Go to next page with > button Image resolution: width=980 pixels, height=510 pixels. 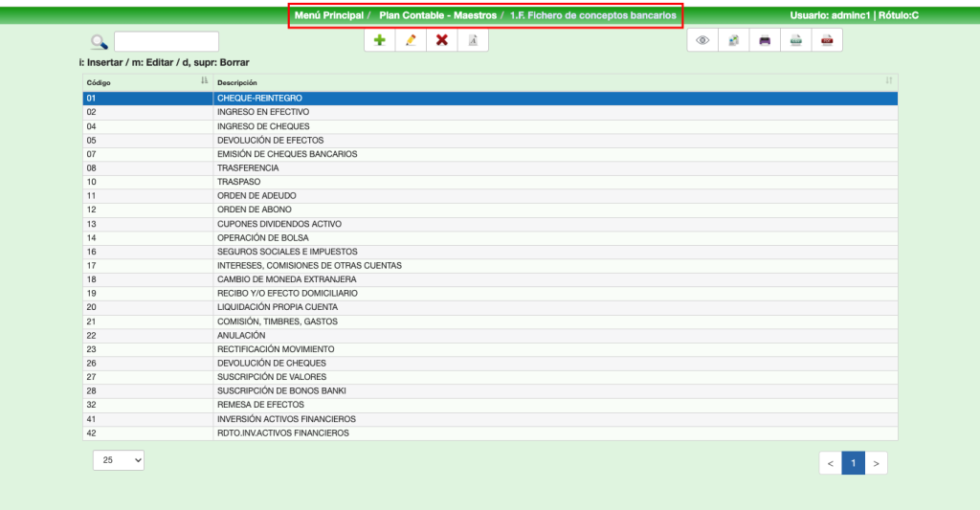[x=876, y=463]
